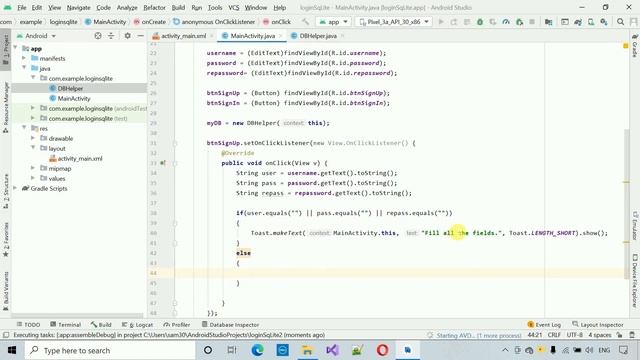Collapse the java folder

24,68
